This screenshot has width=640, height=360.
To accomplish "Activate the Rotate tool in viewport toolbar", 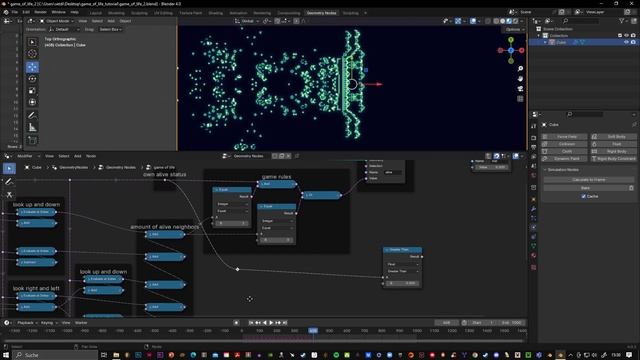I will click(32, 79).
